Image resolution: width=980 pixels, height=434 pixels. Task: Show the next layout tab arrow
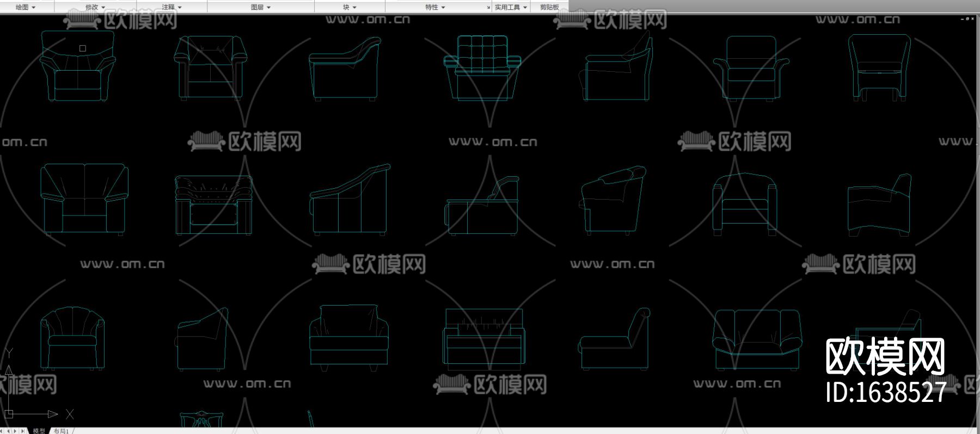tap(15, 431)
